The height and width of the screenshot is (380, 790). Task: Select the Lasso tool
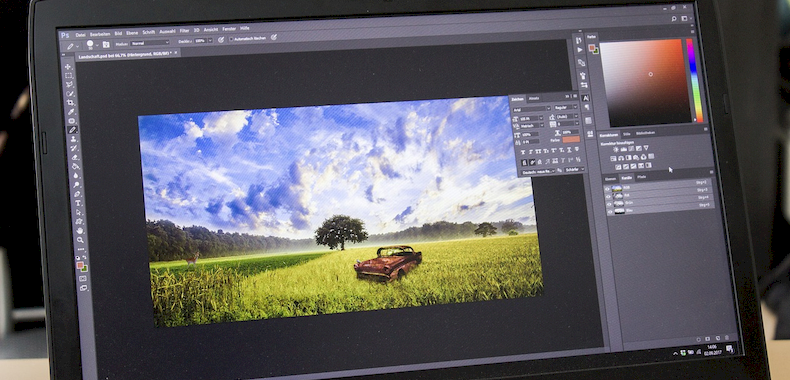[69, 85]
